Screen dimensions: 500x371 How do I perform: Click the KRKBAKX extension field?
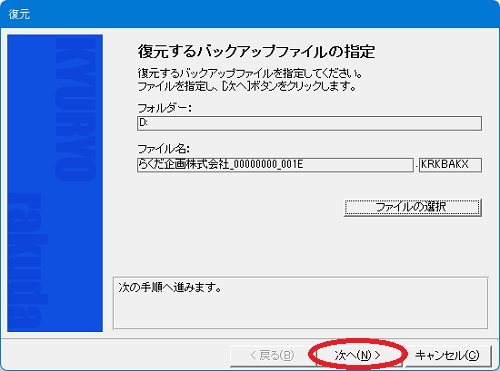coord(450,165)
